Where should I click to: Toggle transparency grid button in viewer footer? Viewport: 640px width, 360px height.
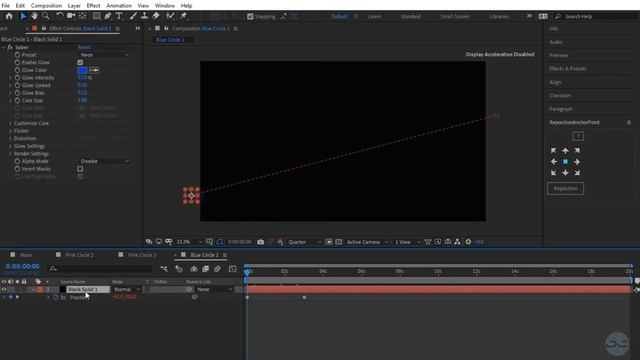[x=338, y=242]
